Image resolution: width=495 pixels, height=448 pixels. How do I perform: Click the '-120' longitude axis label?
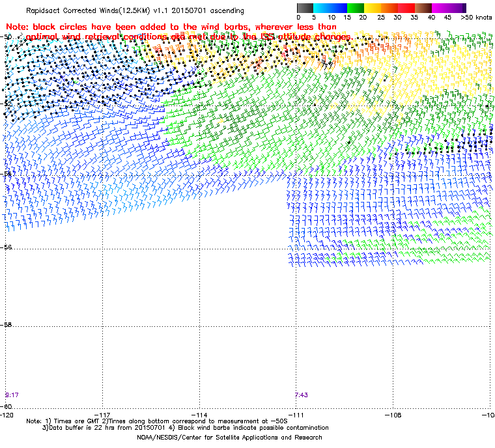tap(7, 415)
